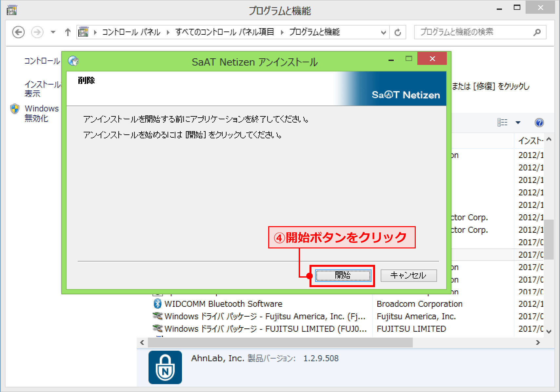Maximize the プログラムと機能 window

tap(517, 8)
